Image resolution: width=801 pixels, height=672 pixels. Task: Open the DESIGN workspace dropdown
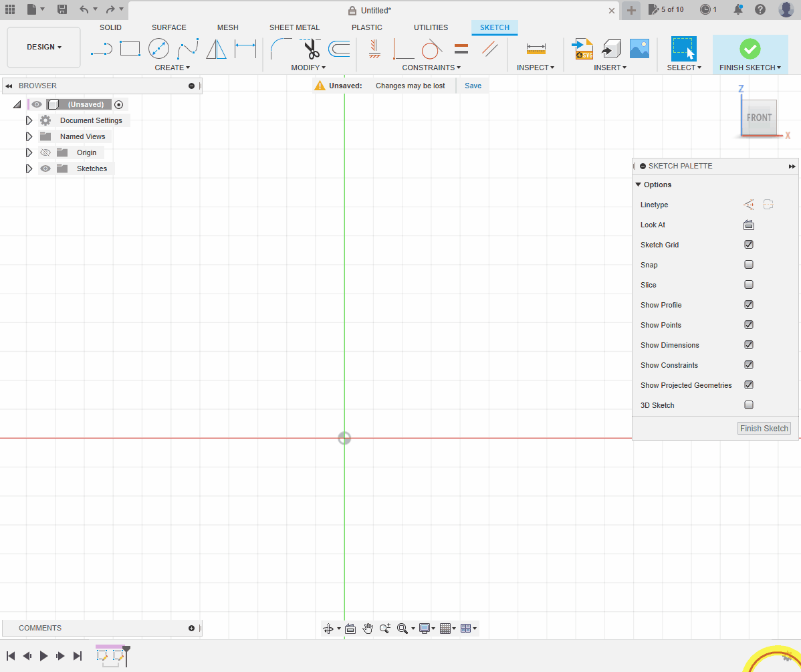[x=43, y=47]
